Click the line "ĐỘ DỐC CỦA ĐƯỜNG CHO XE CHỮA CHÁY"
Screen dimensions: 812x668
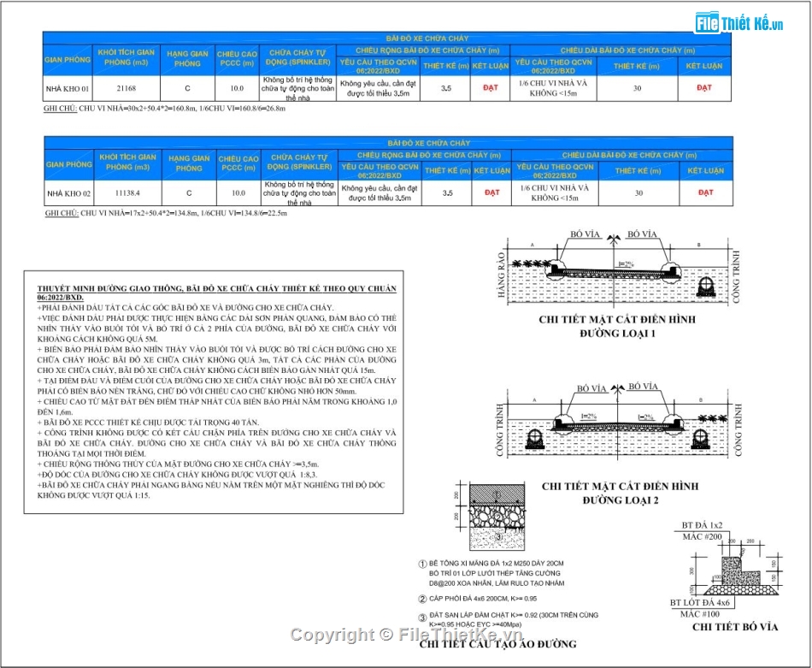pyautogui.click(x=177, y=474)
